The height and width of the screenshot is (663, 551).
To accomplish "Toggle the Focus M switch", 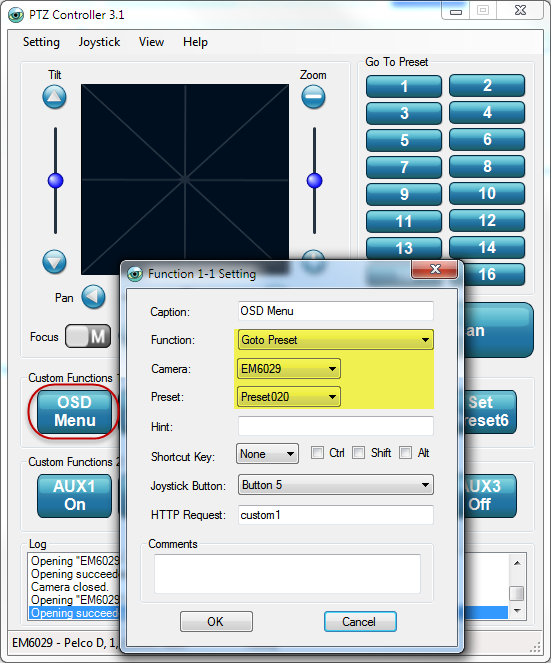I will point(88,337).
